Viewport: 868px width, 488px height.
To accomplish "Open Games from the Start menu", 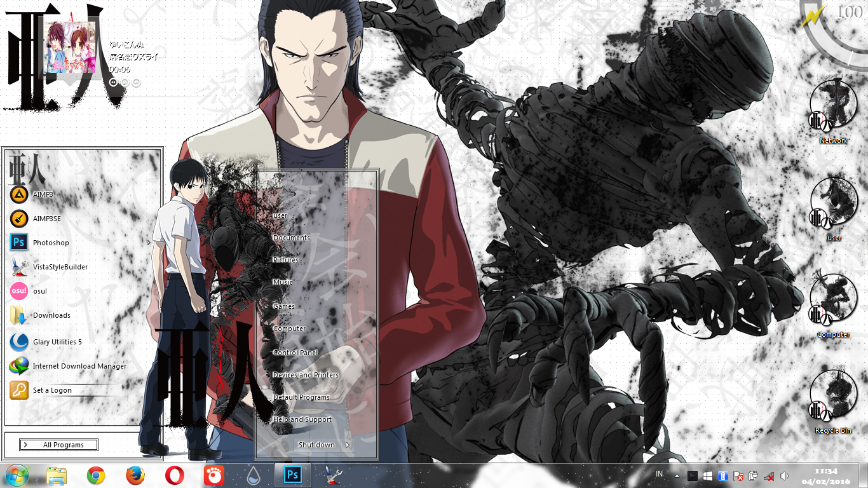I will point(283,306).
